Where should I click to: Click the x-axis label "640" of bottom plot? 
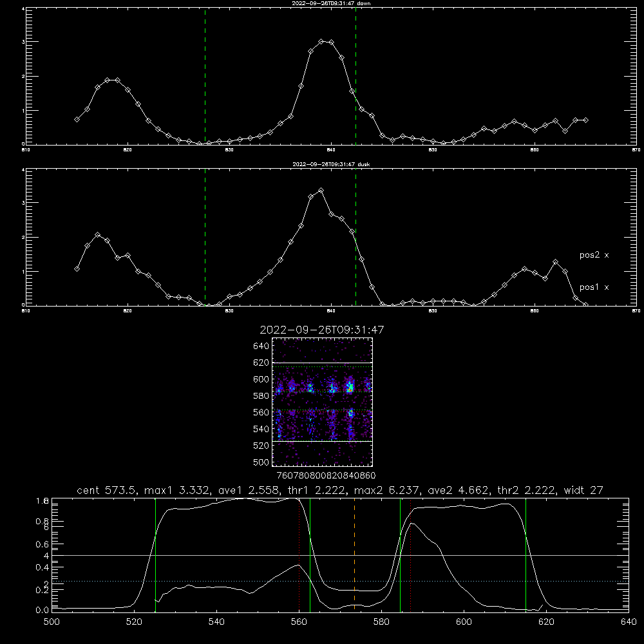pos(629,622)
